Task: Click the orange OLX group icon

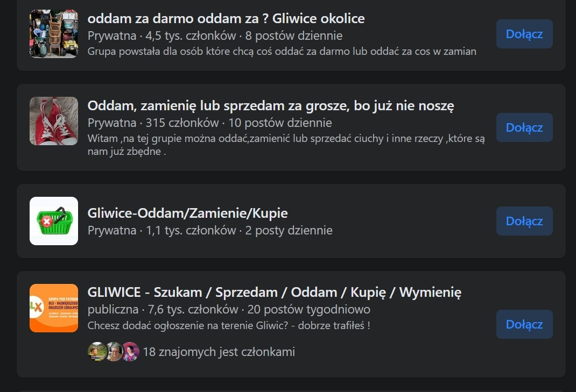Action: [54, 308]
